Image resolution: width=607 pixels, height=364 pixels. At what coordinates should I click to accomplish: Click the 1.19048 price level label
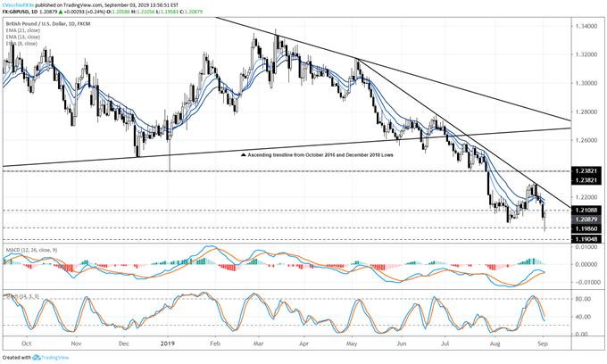pos(586,239)
